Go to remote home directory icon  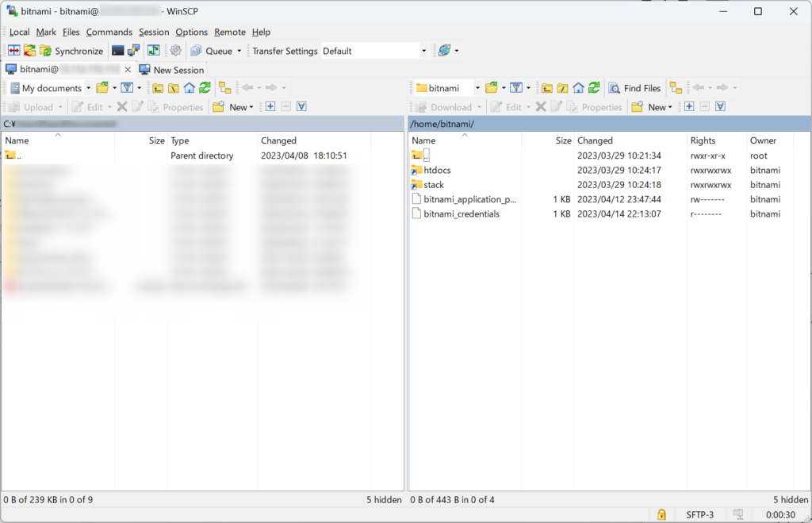[x=578, y=87]
